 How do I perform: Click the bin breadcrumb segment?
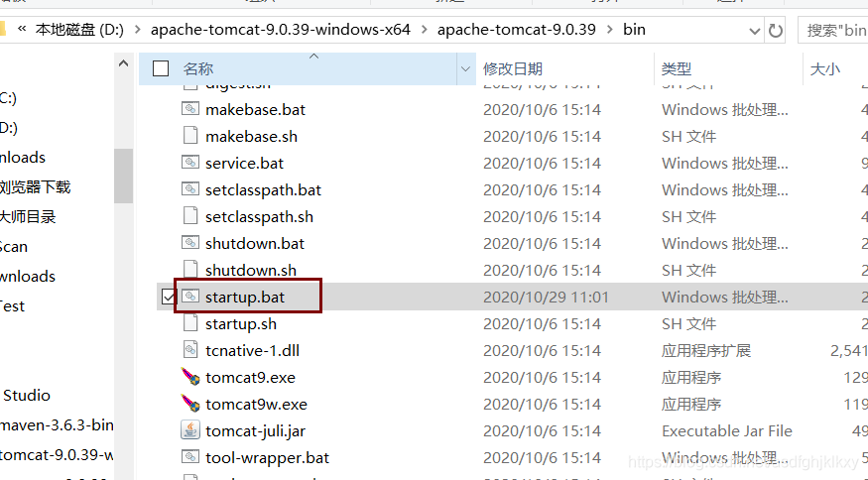(635, 30)
